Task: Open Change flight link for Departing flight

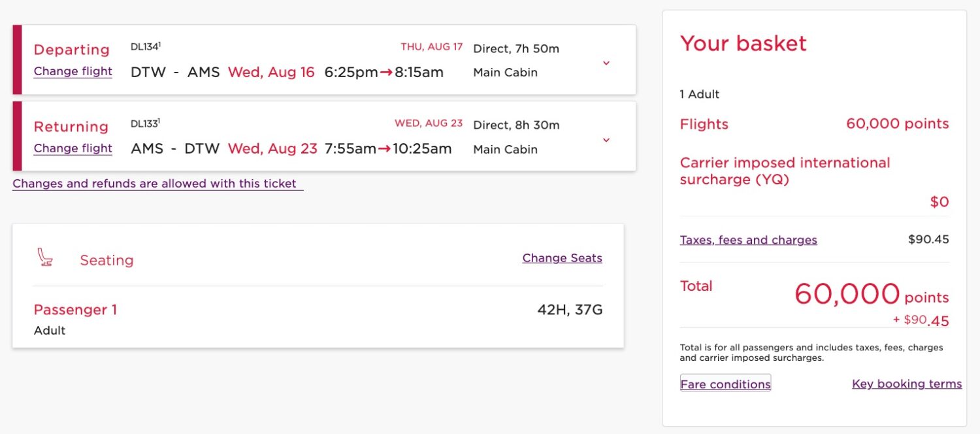Action: point(73,71)
